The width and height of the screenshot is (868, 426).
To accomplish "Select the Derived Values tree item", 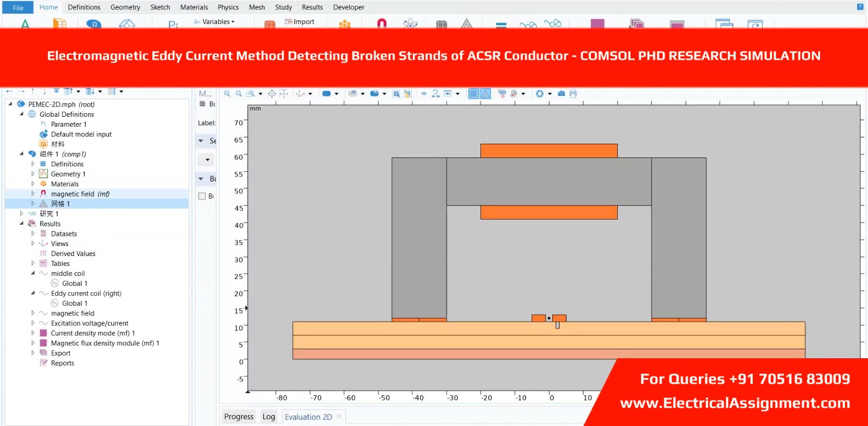I will click(73, 254).
